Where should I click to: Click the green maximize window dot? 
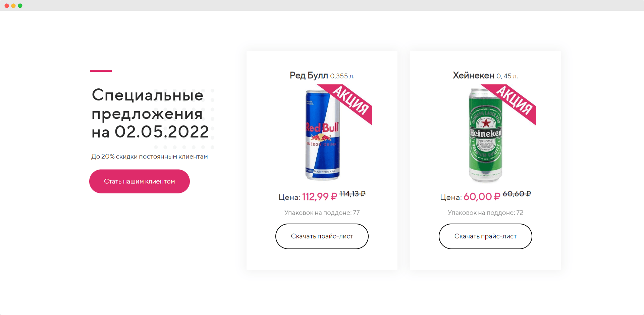click(x=20, y=6)
